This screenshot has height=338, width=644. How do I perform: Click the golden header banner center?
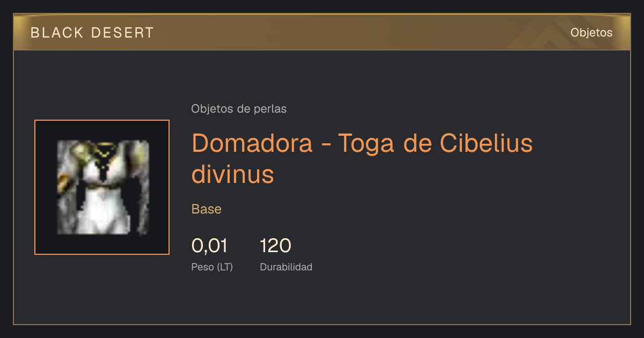coord(322,32)
